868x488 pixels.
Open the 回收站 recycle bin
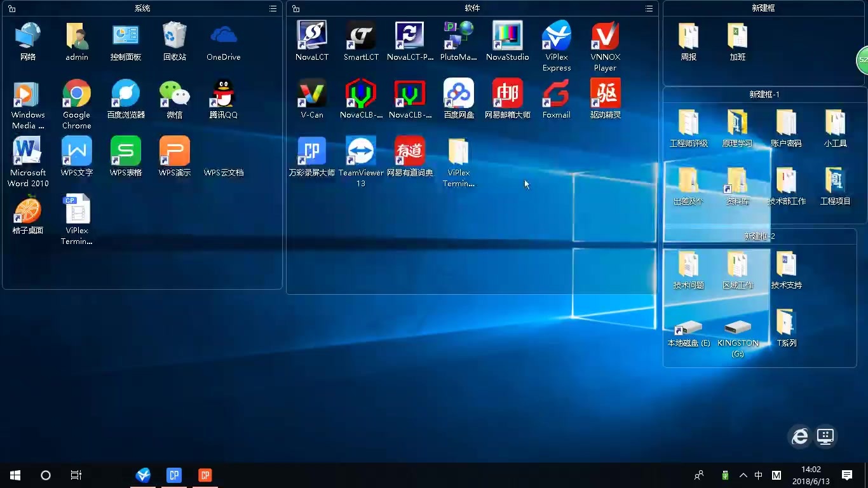175,36
